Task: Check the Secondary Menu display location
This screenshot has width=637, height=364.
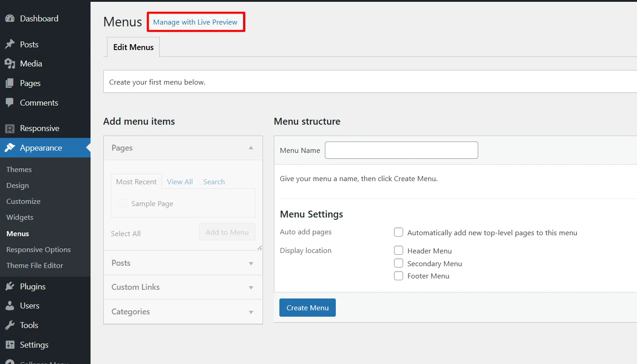Action: click(399, 263)
